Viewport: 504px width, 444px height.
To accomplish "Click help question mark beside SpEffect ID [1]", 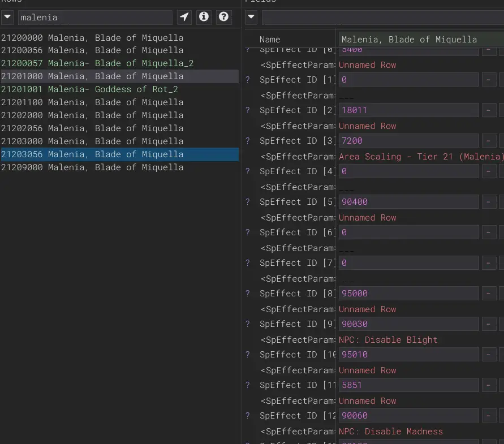I will [248, 80].
